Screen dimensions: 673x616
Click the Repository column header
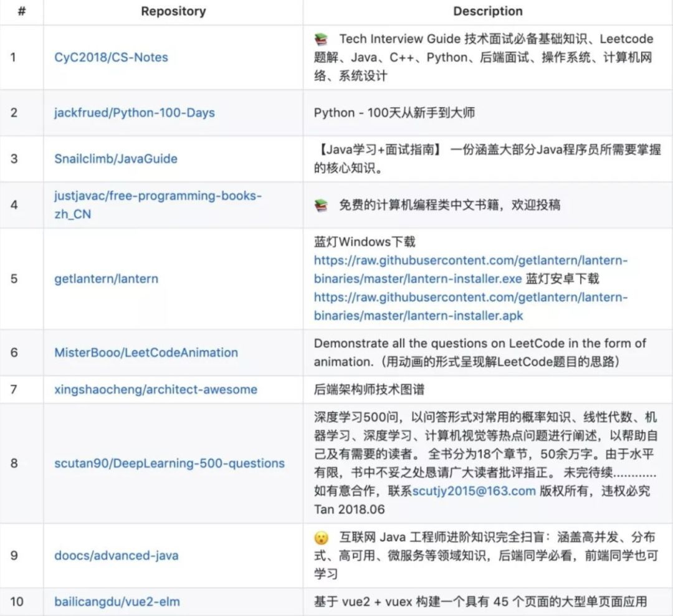[173, 11]
